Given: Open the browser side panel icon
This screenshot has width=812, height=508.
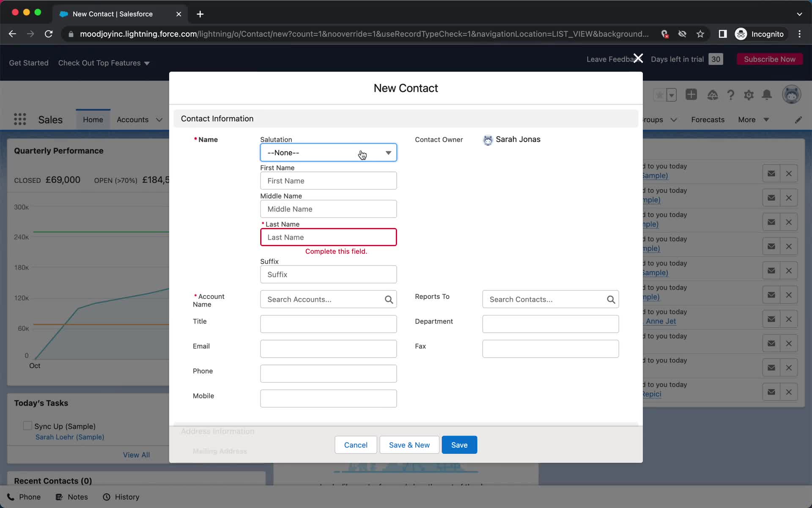Looking at the screenshot, I should 722,34.
